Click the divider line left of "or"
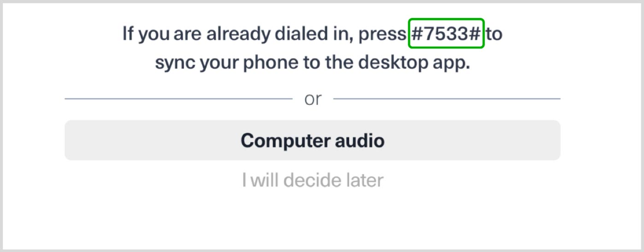644x252 pixels. 178,99
